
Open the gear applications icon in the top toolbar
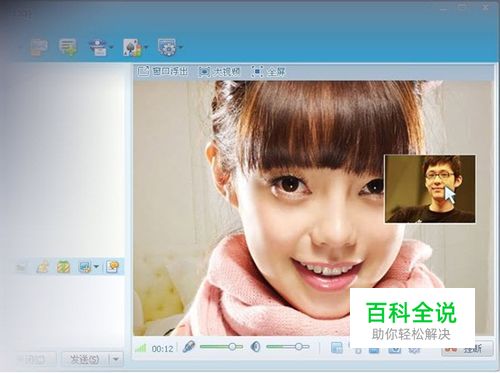[167, 47]
